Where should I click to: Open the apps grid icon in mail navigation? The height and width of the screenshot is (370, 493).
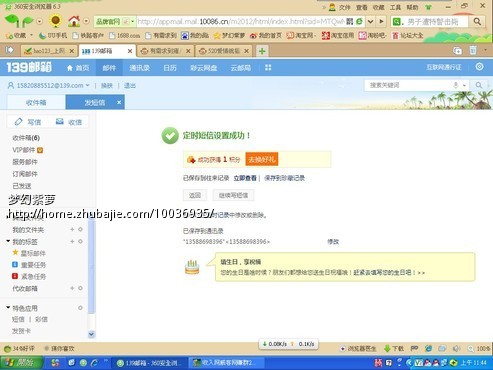click(268, 68)
